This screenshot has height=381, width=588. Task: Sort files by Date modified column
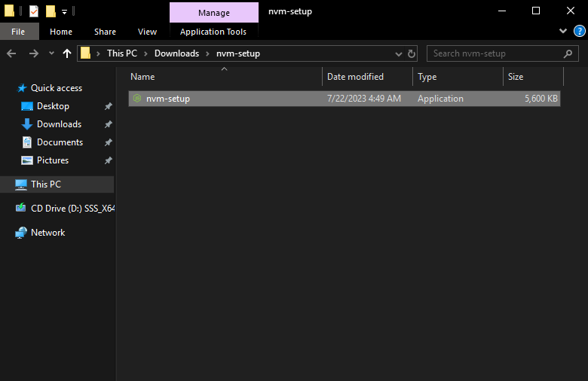click(355, 77)
